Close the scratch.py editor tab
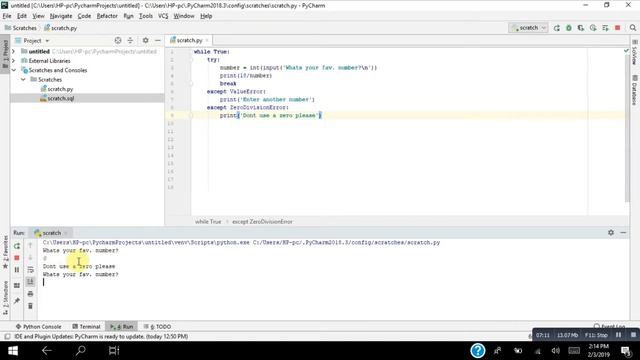 (207, 40)
